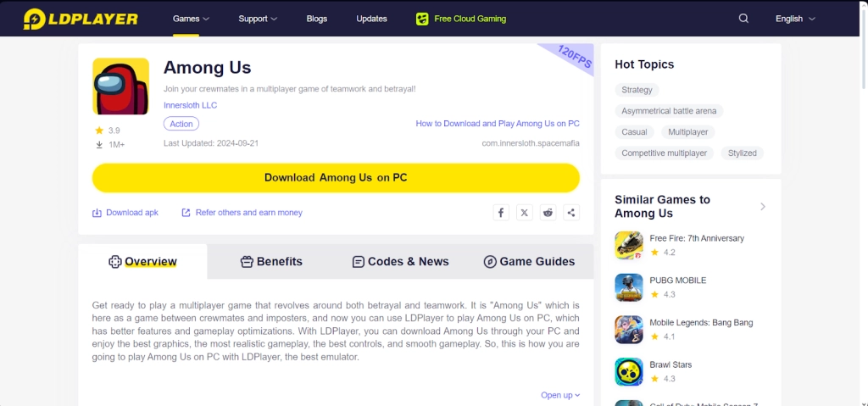The width and height of the screenshot is (868, 406).
Task: Open the English language dropdown
Action: (x=795, y=19)
